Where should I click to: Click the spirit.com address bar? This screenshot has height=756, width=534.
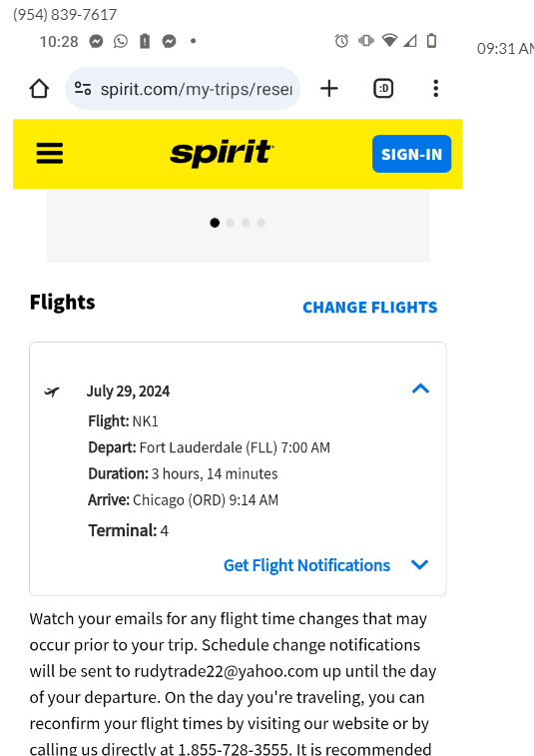tap(183, 89)
